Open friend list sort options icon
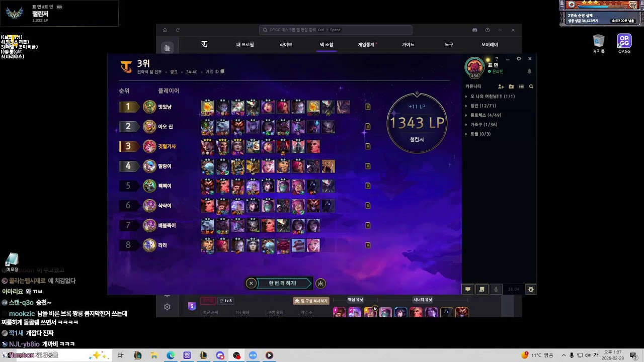Image resolution: width=644 pixels, height=362 pixels. click(521, 86)
